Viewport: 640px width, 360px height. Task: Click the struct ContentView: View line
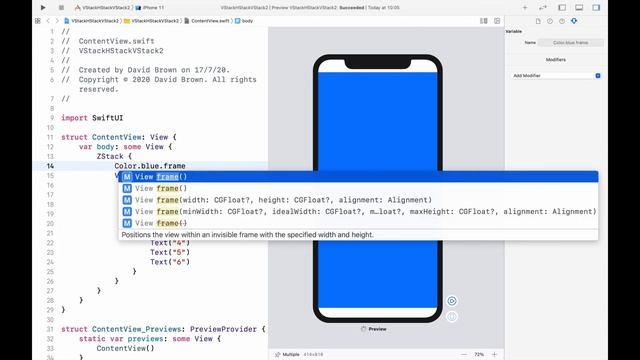pos(119,137)
